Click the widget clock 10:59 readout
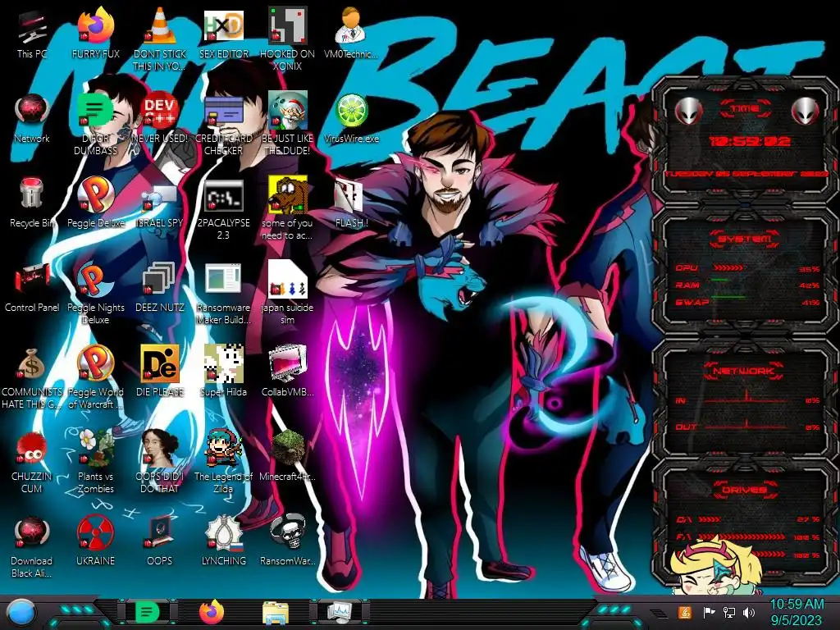 point(749,141)
